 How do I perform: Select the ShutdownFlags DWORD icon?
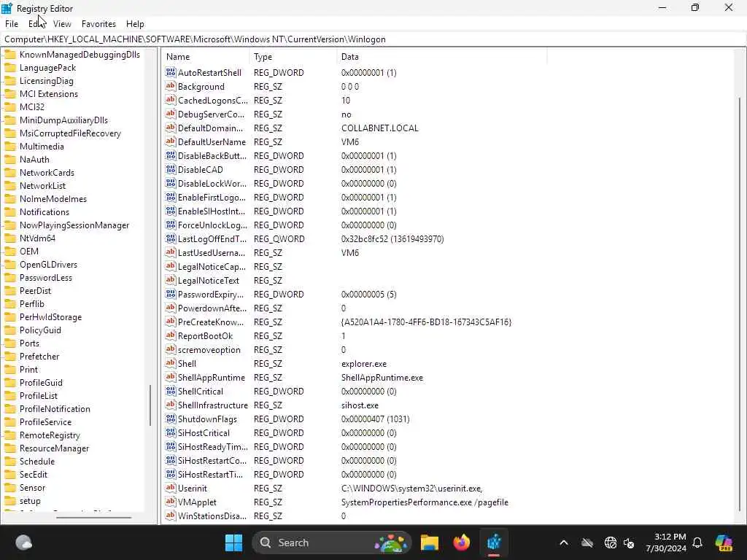click(x=171, y=419)
